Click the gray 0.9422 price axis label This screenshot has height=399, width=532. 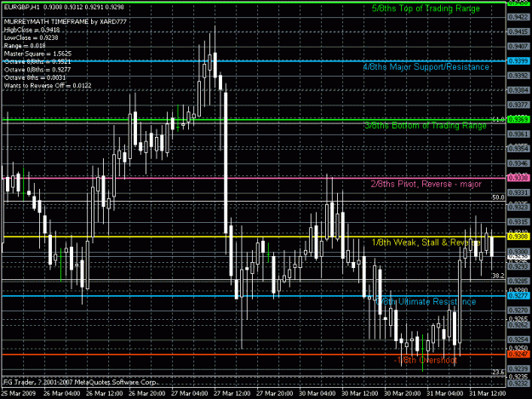pos(518,17)
